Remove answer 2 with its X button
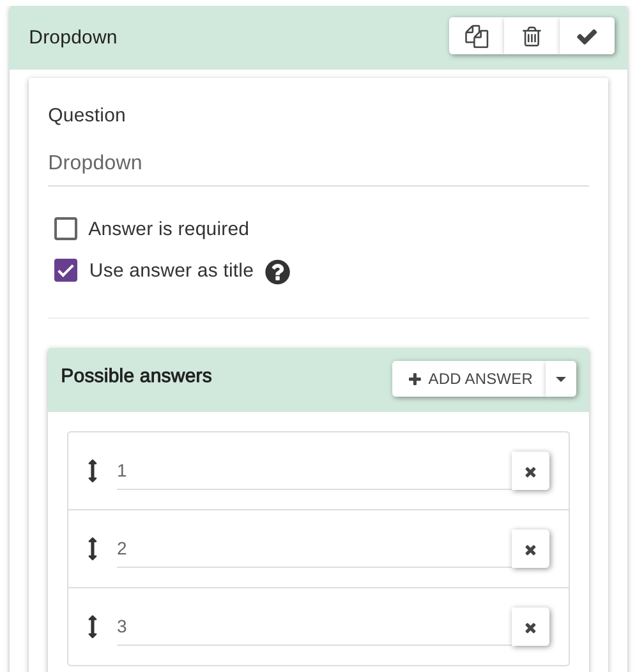The width and height of the screenshot is (644, 672). 530,549
